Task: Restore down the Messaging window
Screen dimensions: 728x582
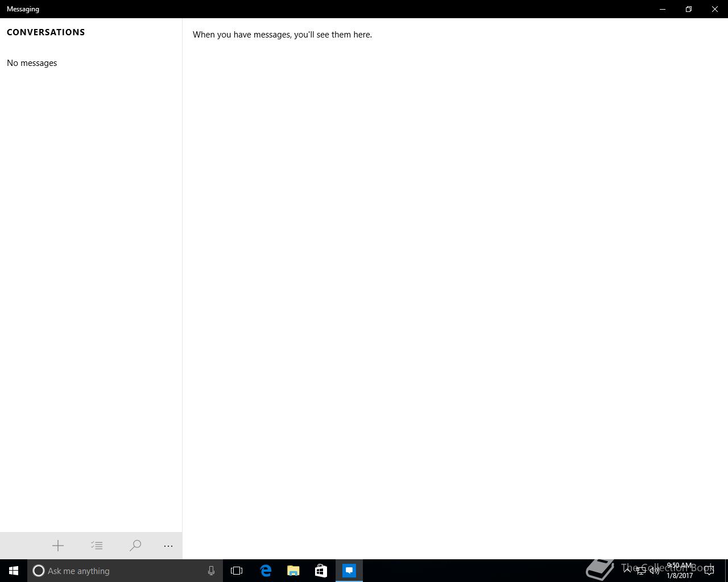Action: pyautogui.click(x=689, y=9)
